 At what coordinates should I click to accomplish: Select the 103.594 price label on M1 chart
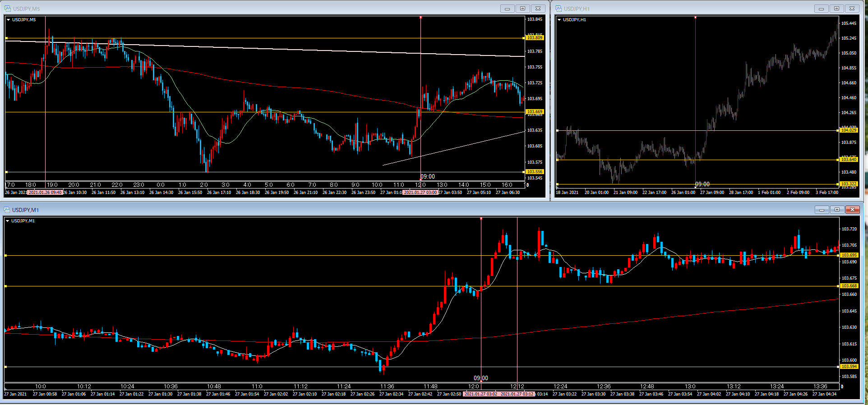(849, 367)
